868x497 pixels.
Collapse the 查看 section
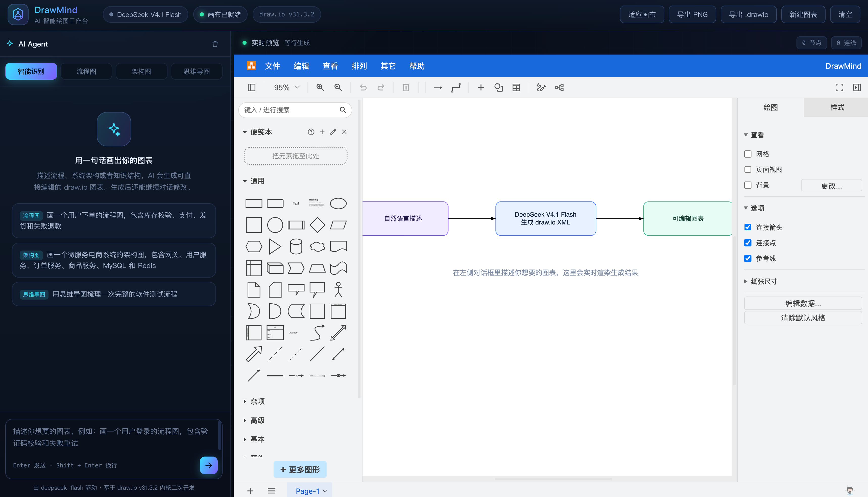click(745, 135)
